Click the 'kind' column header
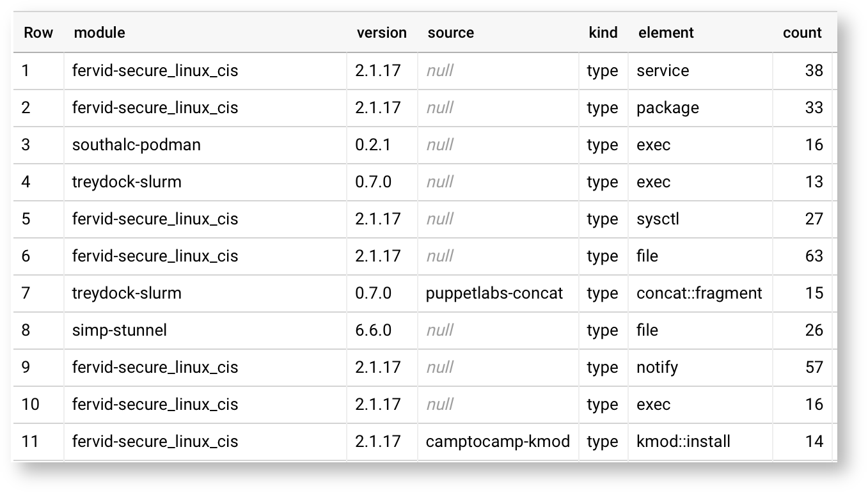 (603, 33)
